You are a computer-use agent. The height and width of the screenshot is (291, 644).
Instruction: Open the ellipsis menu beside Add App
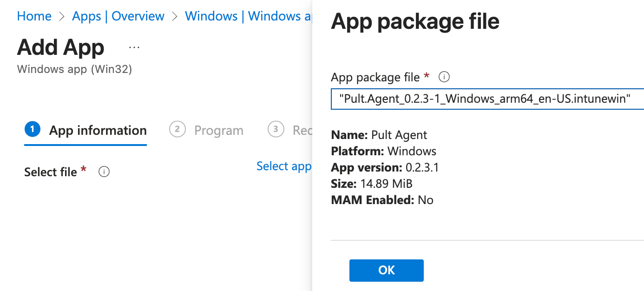pos(134,47)
